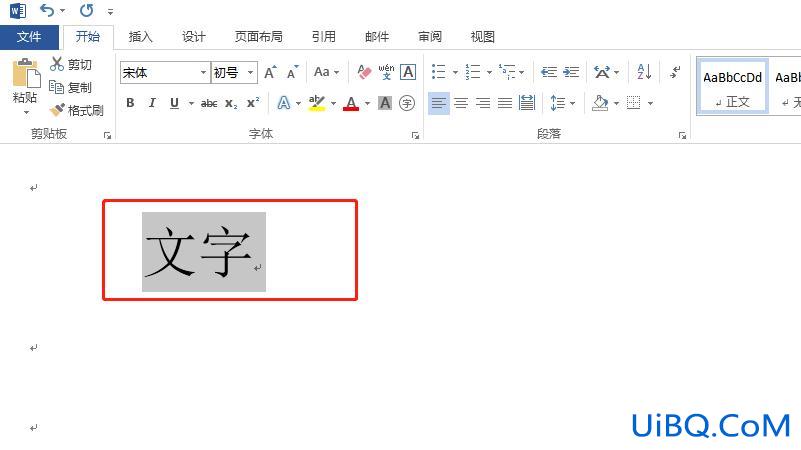
Task: Open the undo history dropdown arrow
Action: [x=62, y=11]
